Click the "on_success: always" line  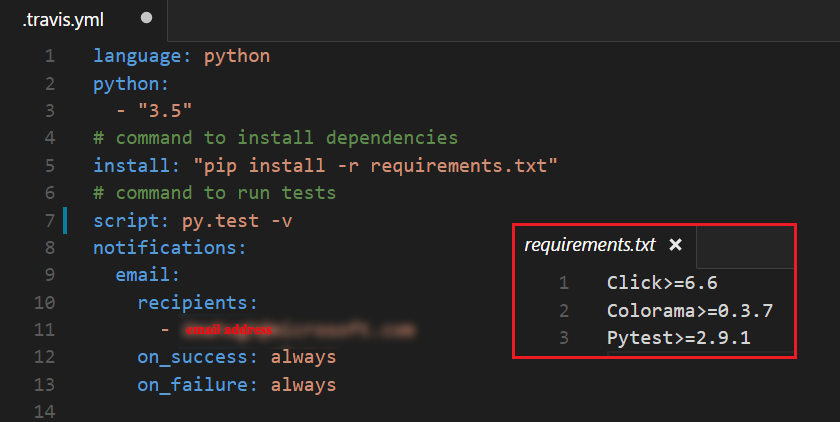point(236,357)
